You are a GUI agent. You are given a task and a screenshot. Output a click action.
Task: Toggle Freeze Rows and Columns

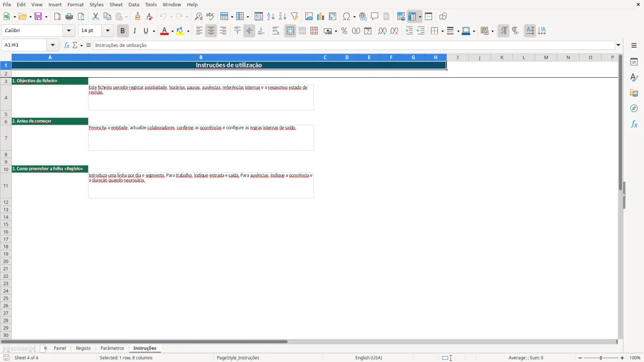[412, 17]
